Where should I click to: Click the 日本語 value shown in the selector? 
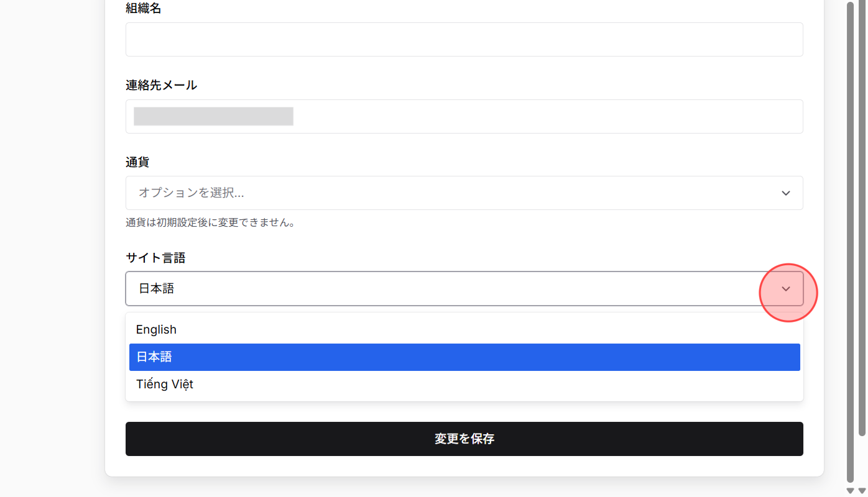coord(156,288)
